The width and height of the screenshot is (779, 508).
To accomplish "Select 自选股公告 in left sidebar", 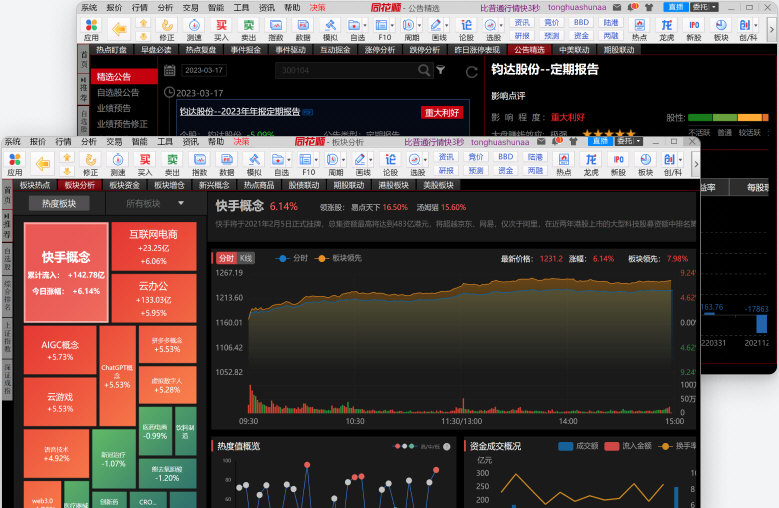I will point(118,92).
